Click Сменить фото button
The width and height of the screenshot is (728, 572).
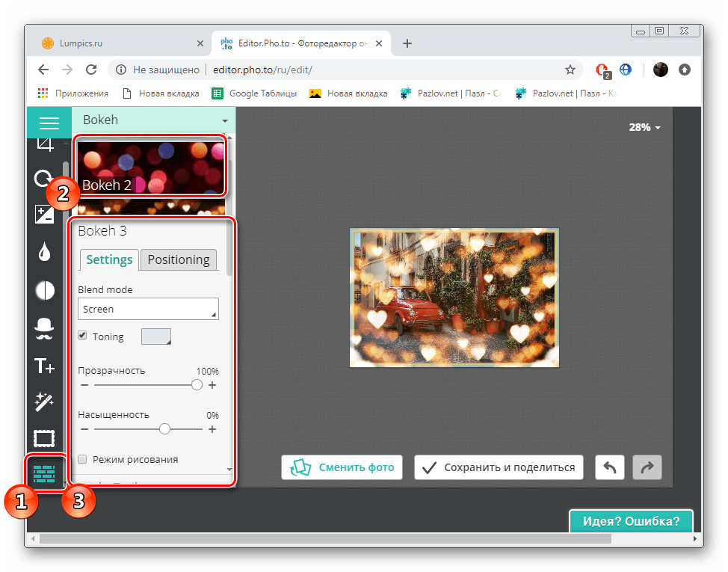342,467
